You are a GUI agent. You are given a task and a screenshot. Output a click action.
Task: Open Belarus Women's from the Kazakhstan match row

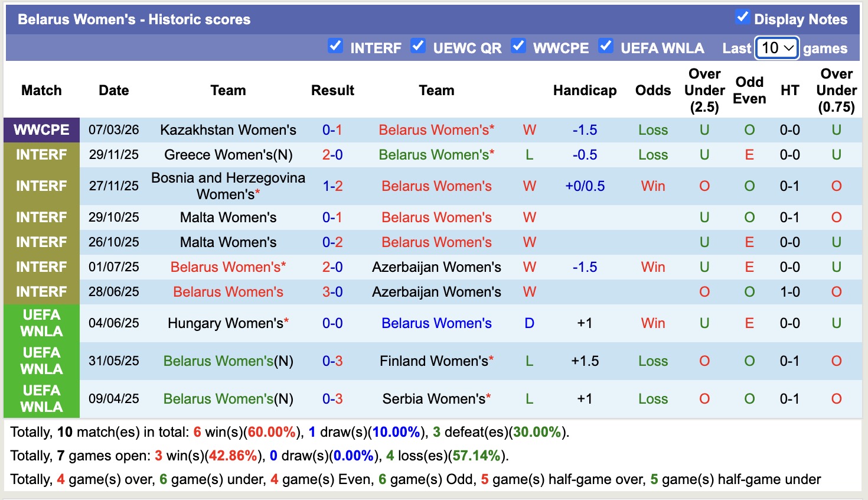click(x=436, y=129)
